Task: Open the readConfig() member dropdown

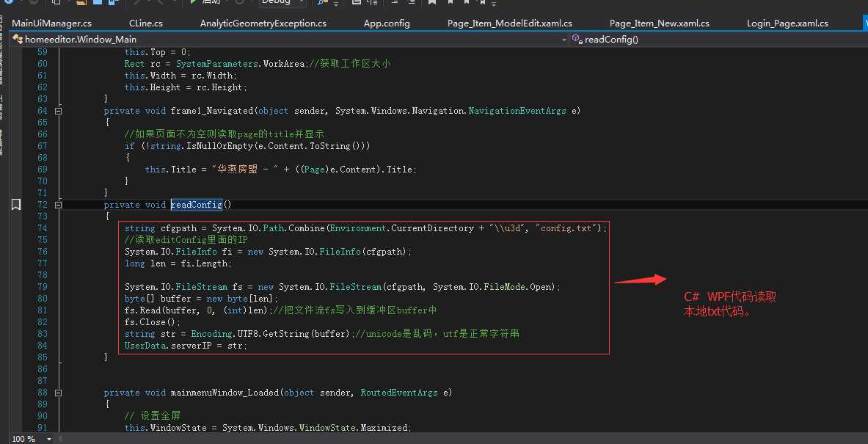Action: click(x=718, y=40)
